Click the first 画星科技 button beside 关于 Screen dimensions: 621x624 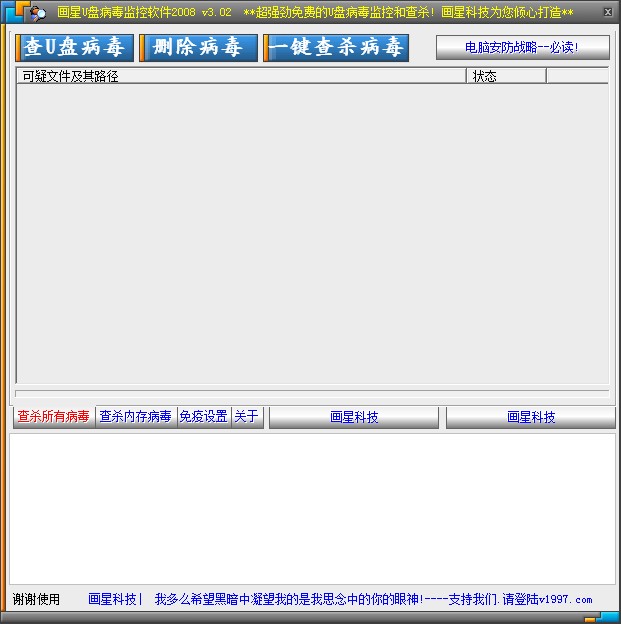click(x=354, y=417)
